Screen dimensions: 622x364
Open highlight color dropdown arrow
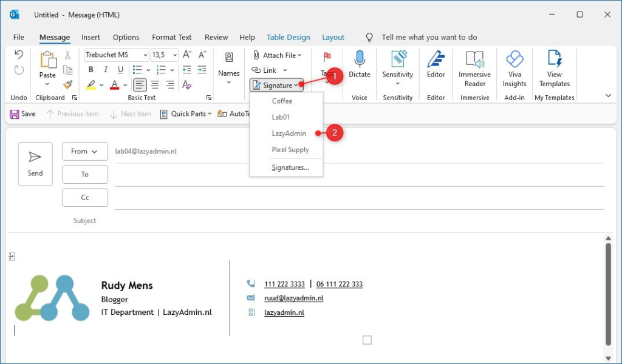101,85
